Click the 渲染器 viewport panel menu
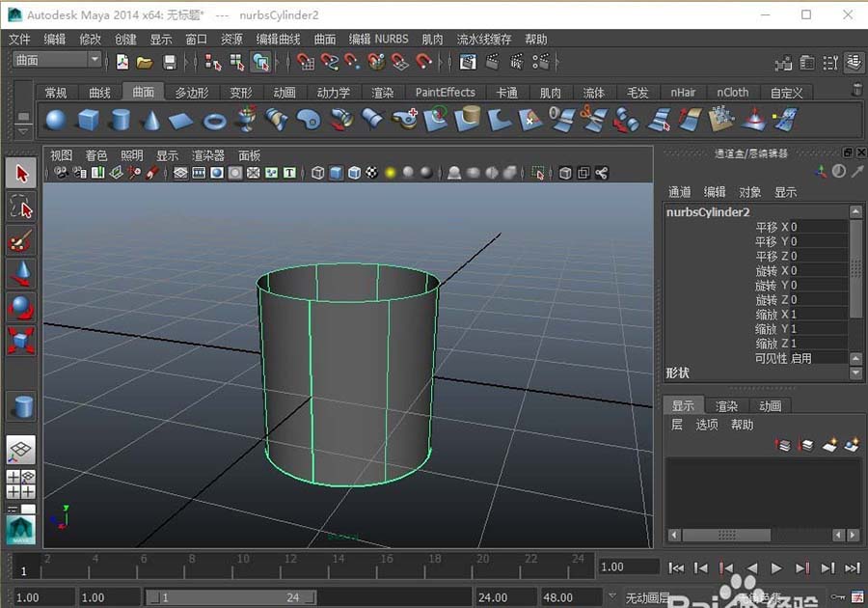The image size is (868, 608). [207, 155]
